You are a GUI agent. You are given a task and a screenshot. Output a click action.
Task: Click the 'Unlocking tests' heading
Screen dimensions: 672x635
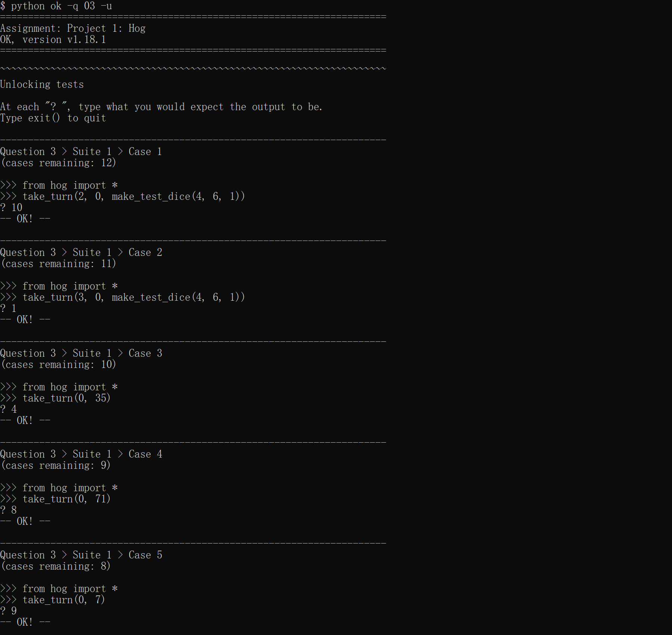click(42, 84)
